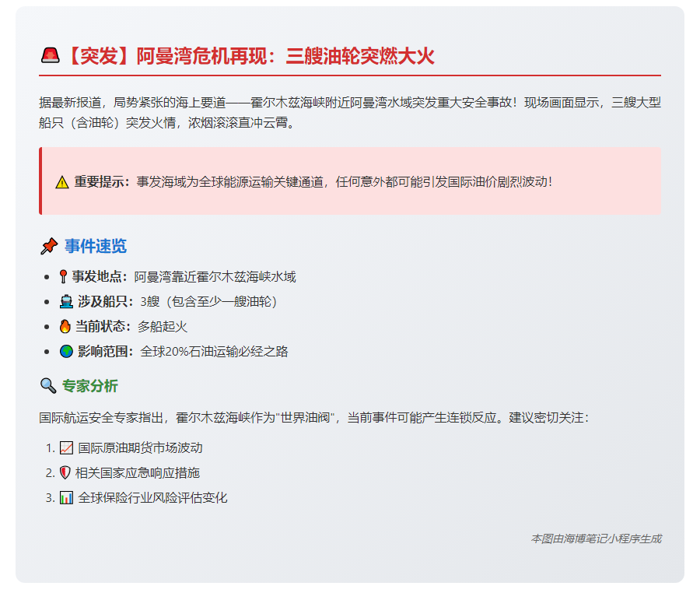Screen dimensions: 700x607
Task: Click the text 阿曼湾靠近霍尔木兹海峡水域
Action: click(215, 277)
